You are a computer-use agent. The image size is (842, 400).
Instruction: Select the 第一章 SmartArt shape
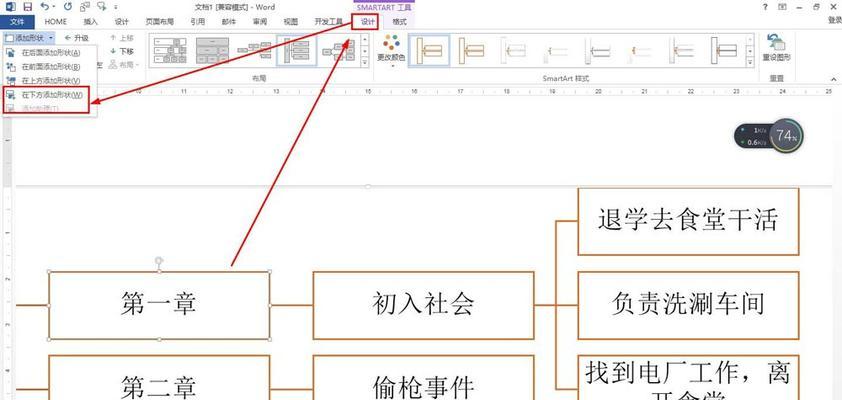(x=159, y=305)
